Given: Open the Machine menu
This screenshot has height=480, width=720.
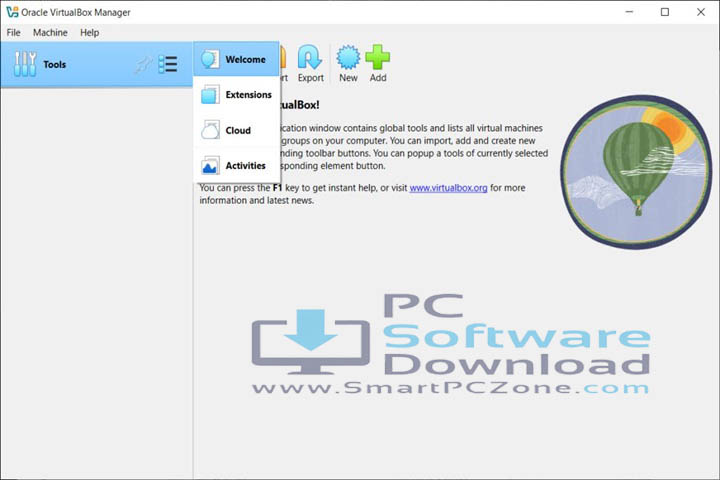Looking at the screenshot, I should click(50, 33).
